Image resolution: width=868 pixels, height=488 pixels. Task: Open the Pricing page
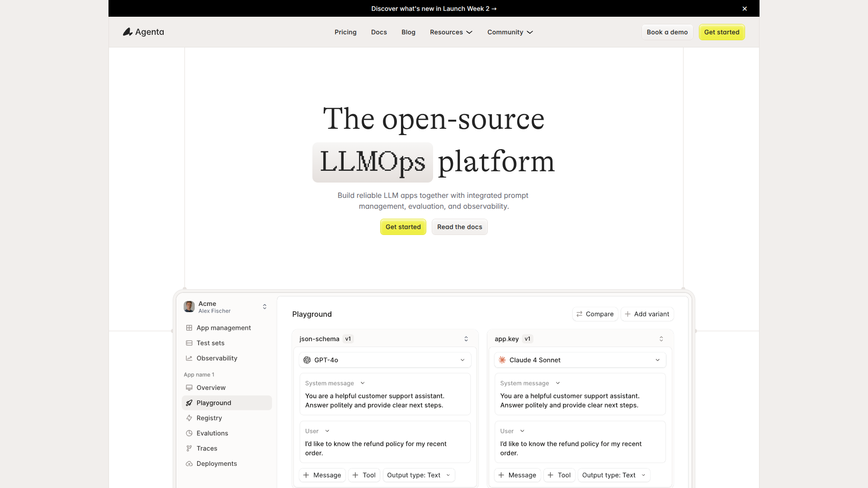(345, 32)
